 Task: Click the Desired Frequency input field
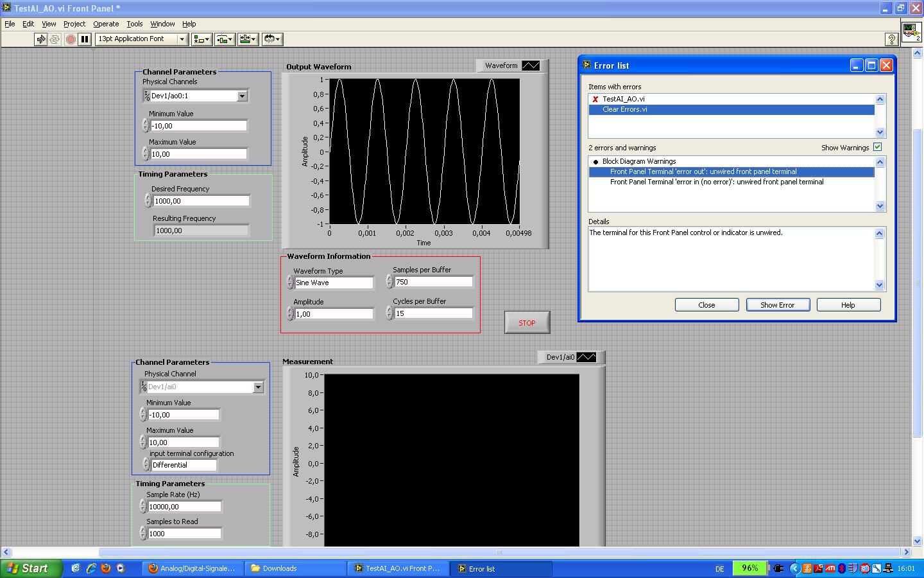(201, 201)
